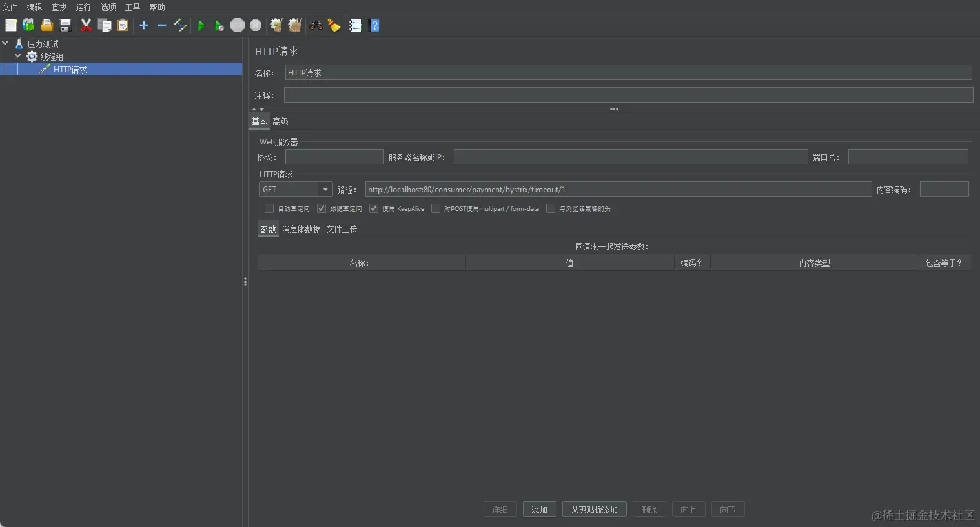Viewport: 980px width, 527px height.
Task: Open the 编辑 menu
Action: click(35, 7)
